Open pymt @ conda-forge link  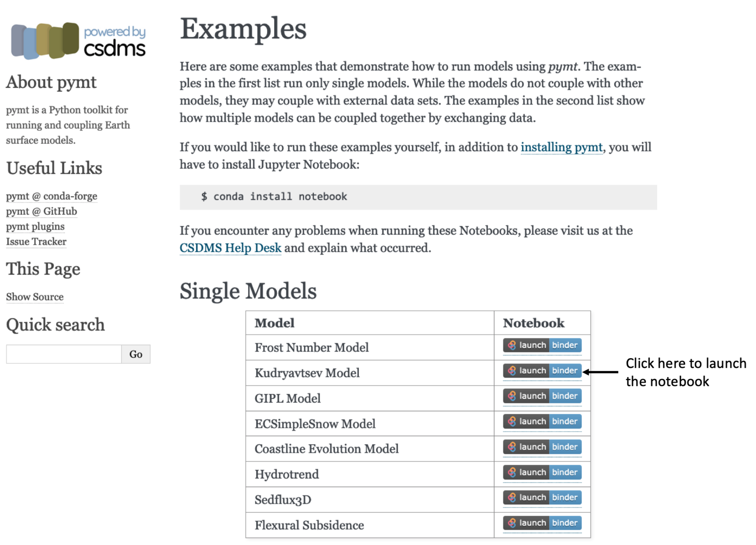coord(52,196)
